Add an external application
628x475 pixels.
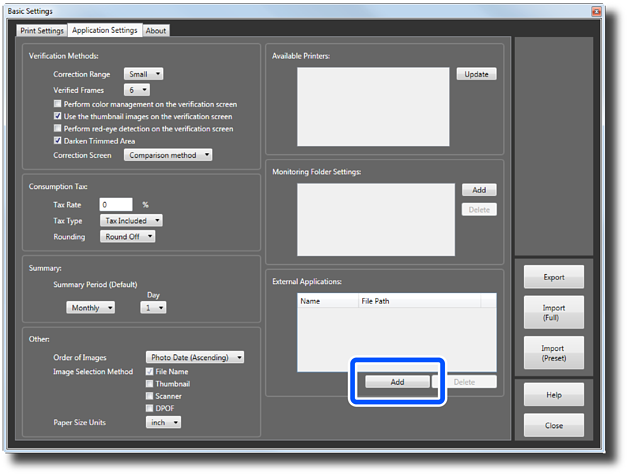397,382
